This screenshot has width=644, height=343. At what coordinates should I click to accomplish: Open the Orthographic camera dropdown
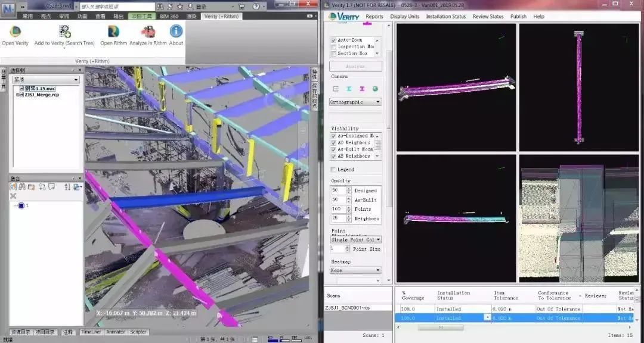(355, 102)
